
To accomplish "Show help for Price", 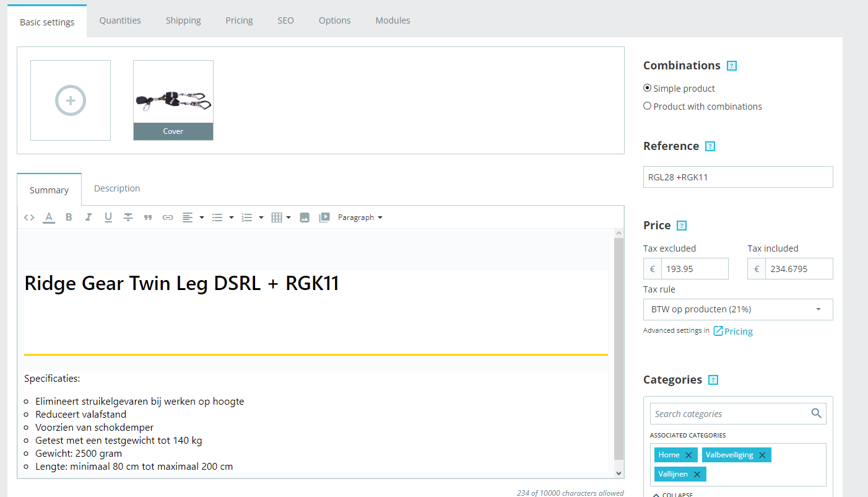I will pos(682,226).
